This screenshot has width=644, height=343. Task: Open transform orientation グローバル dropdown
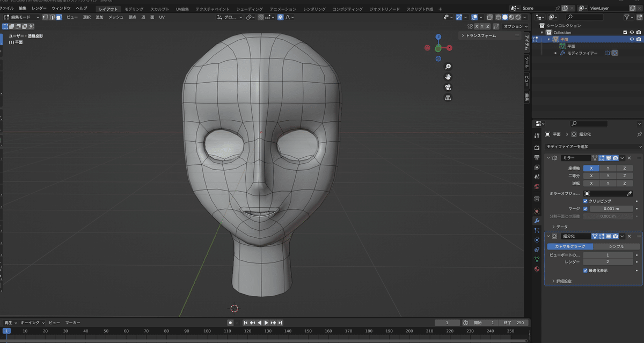(x=230, y=17)
